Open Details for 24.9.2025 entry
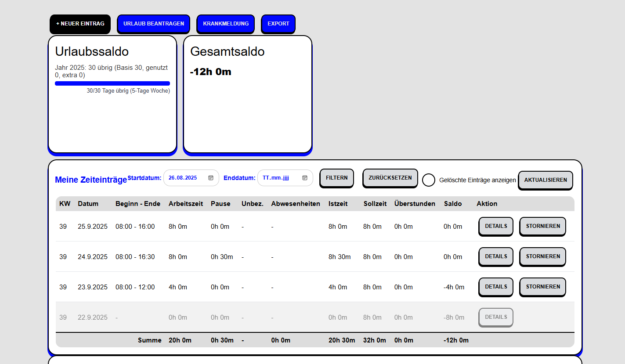Viewport: 625px width, 364px height. [x=495, y=256]
